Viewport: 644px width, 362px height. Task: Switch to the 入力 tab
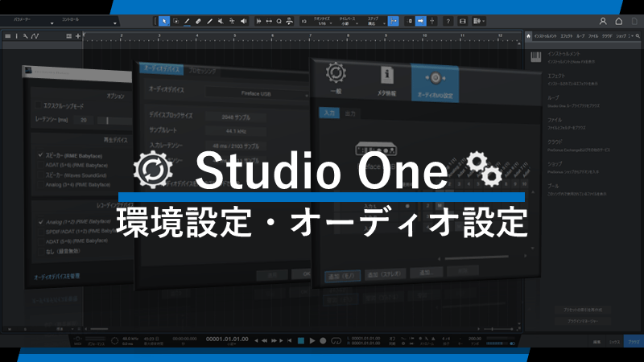[329, 113]
